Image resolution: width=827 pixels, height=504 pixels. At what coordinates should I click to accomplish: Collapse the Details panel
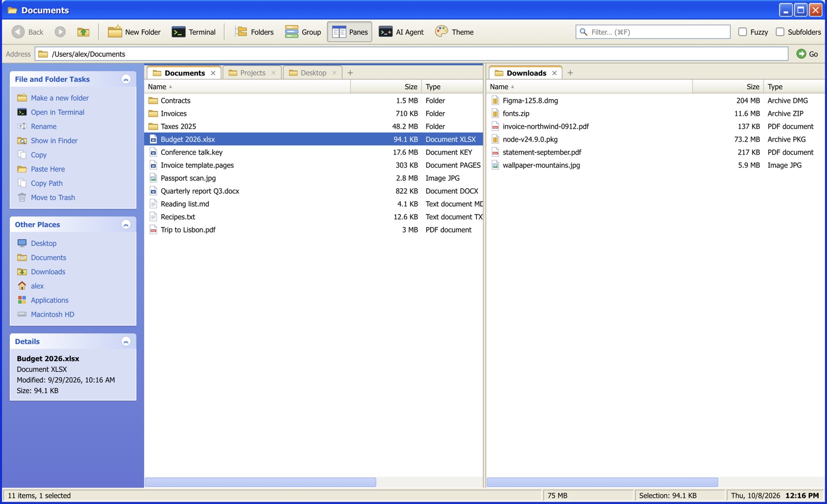click(x=126, y=342)
